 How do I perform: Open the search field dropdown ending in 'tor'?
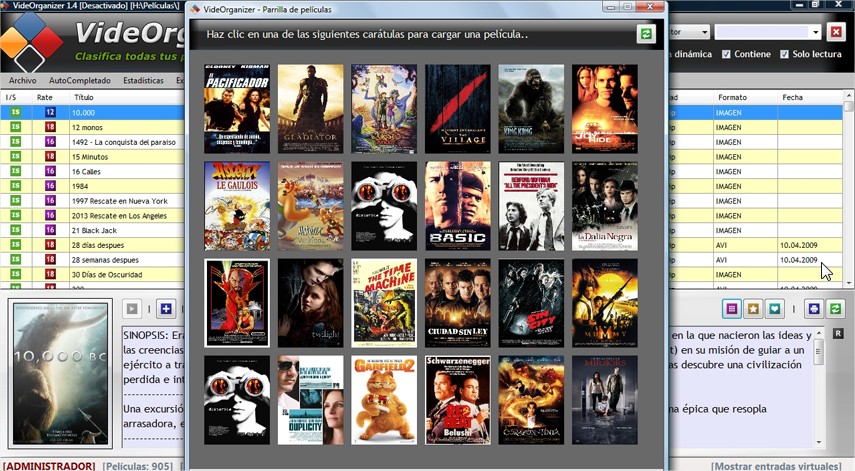coord(704,32)
